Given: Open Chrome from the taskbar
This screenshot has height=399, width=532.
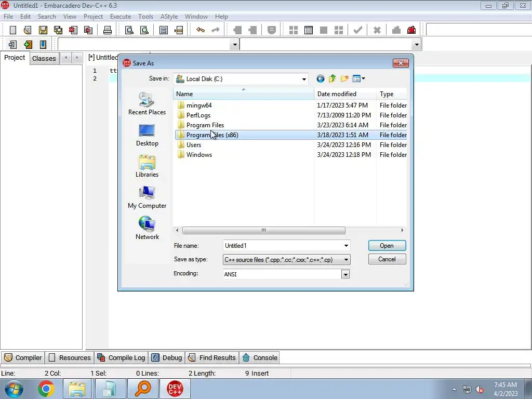Looking at the screenshot, I should pos(46,389).
